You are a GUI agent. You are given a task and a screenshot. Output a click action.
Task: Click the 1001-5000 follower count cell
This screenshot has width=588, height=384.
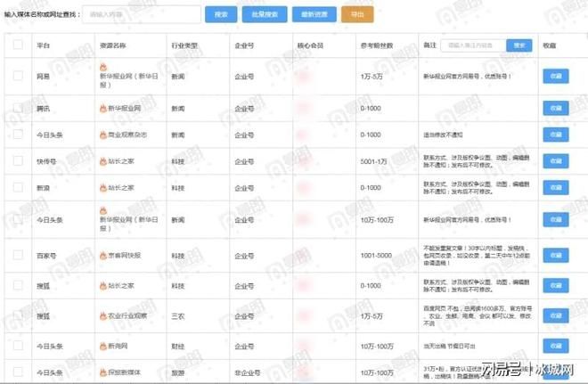pyautogui.click(x=376, y=256)
